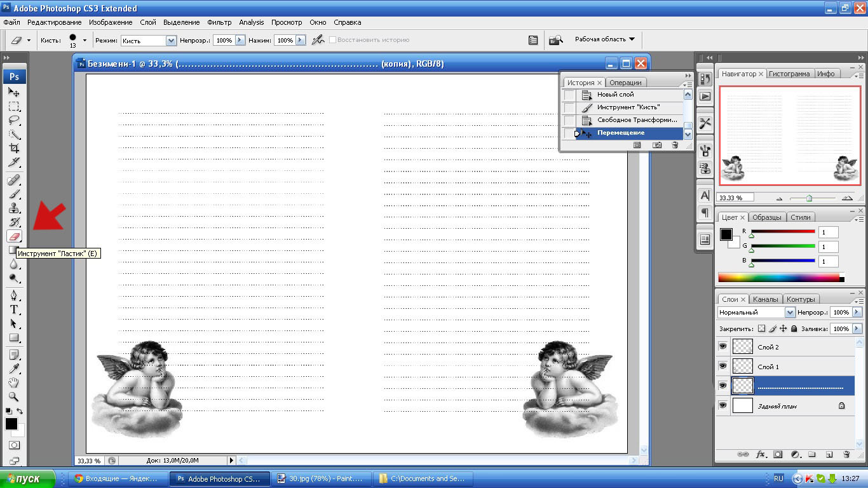Select the Brush tool in the toolbox

coord(14,194)
